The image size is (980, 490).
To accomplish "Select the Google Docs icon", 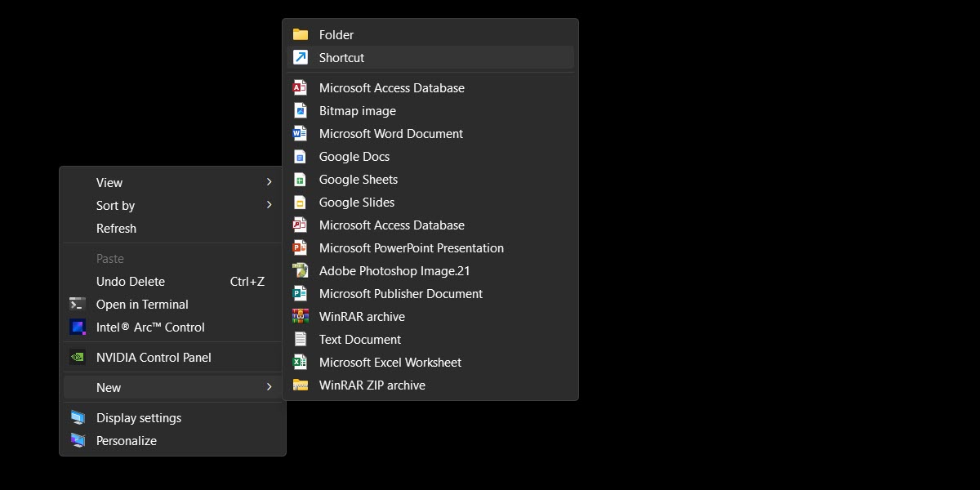I will click(300, 156).
